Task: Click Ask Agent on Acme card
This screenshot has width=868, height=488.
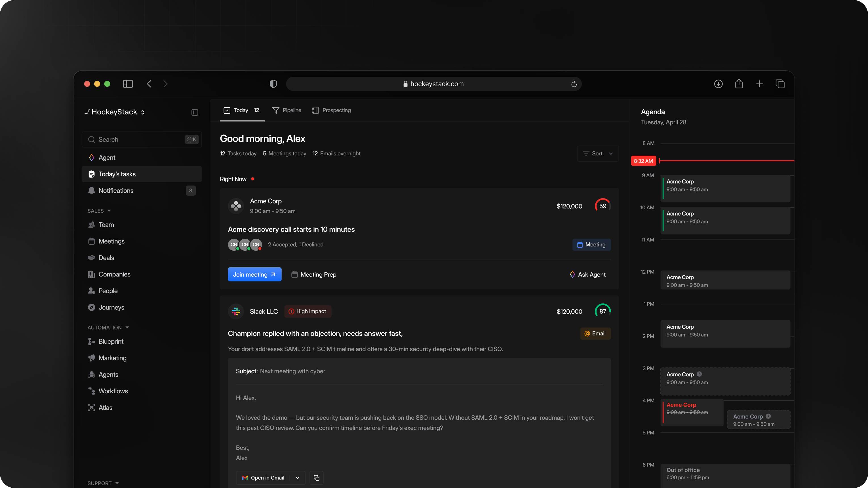Action: [x=588, y=274]
